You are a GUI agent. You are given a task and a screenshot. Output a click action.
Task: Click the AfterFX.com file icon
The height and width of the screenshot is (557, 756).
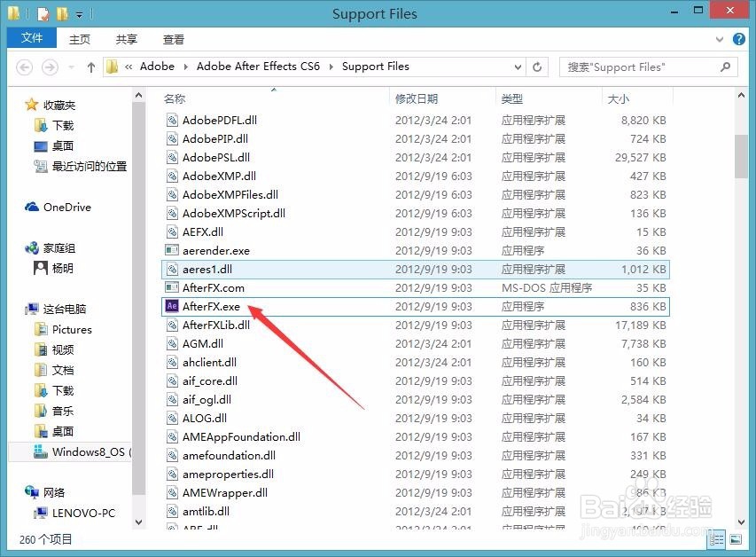point(172,287)
